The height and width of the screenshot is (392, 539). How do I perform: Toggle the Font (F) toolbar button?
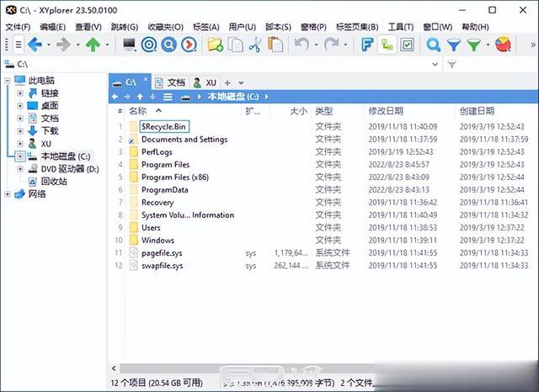(367, 45)
